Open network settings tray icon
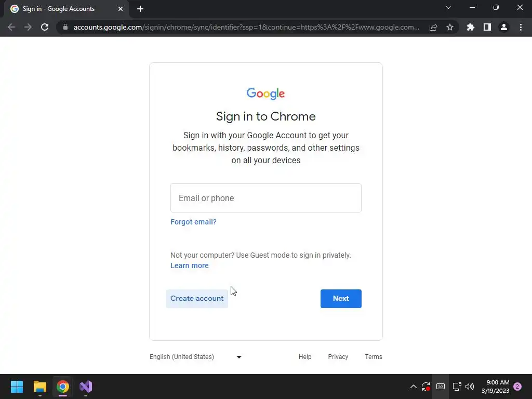 pyautogui.click(x=457, y=387)
